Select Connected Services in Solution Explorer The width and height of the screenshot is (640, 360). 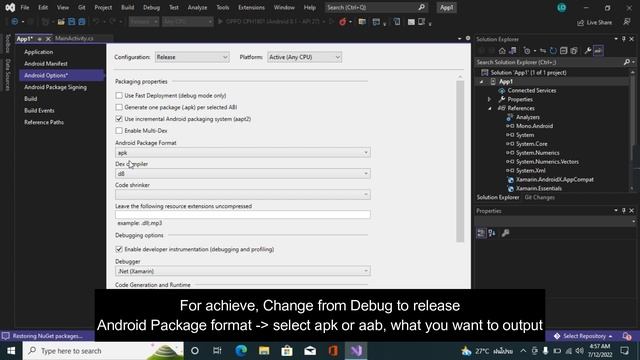(531, 91)
